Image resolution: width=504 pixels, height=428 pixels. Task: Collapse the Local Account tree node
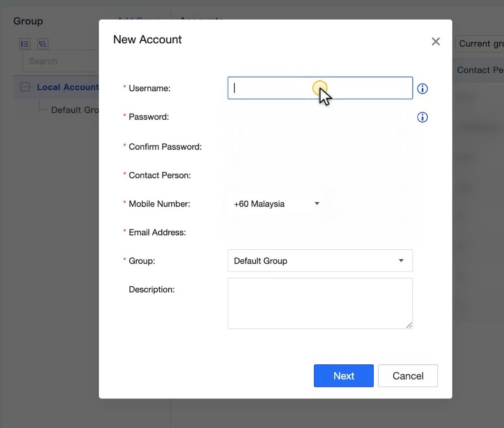(25, 87)
